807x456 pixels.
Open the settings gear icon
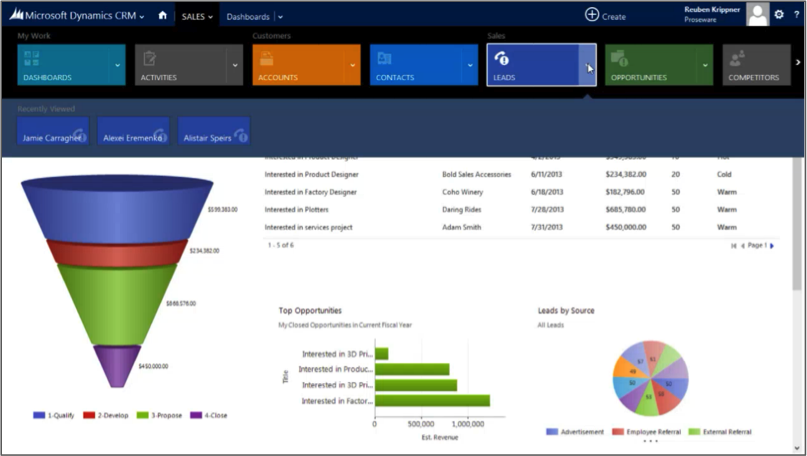779,14
